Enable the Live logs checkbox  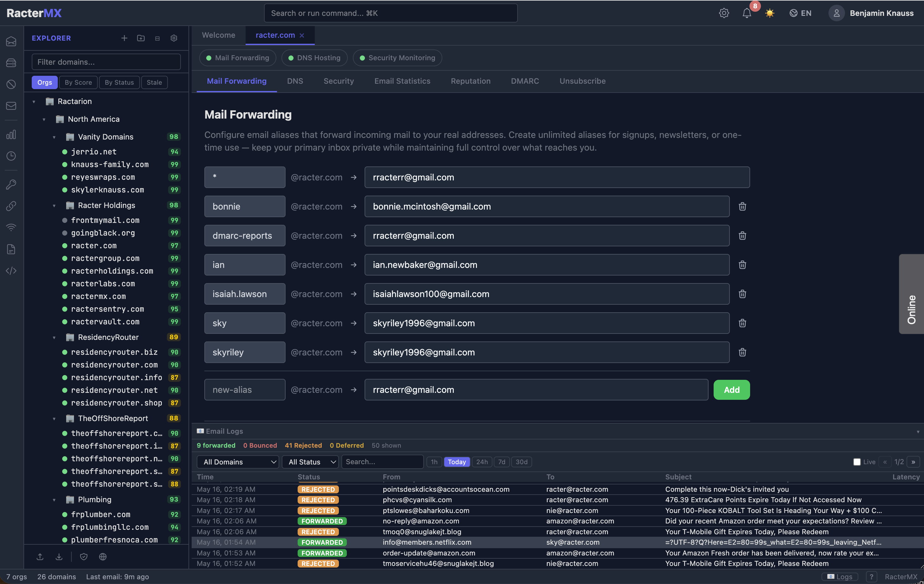click(857, 462)
